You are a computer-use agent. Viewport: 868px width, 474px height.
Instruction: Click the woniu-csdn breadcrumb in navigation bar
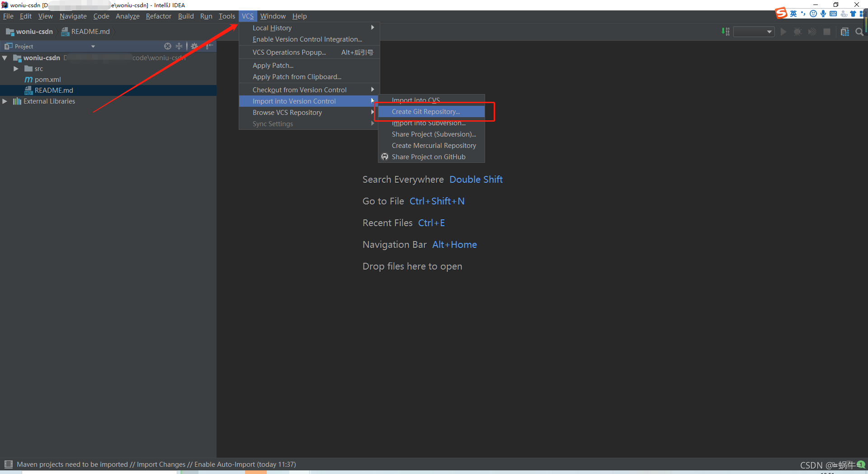pyautogui.click(x=29, y=32)
